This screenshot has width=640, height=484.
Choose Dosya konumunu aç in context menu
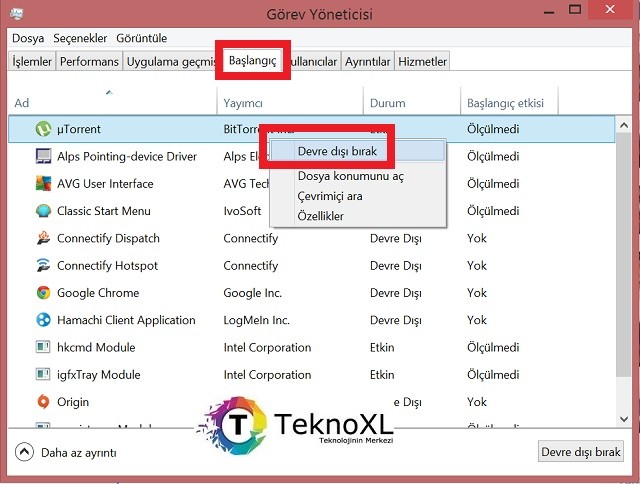click(x=358, y=176)
